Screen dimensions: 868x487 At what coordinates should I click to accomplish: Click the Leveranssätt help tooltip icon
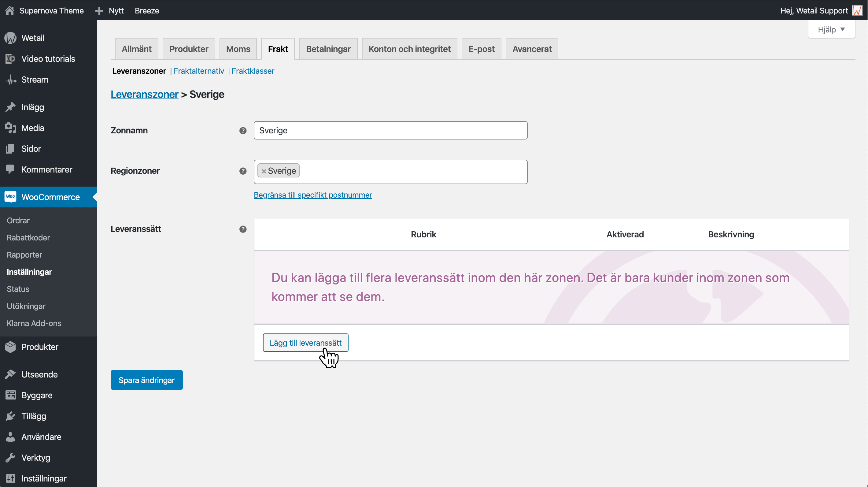point(243,229)
